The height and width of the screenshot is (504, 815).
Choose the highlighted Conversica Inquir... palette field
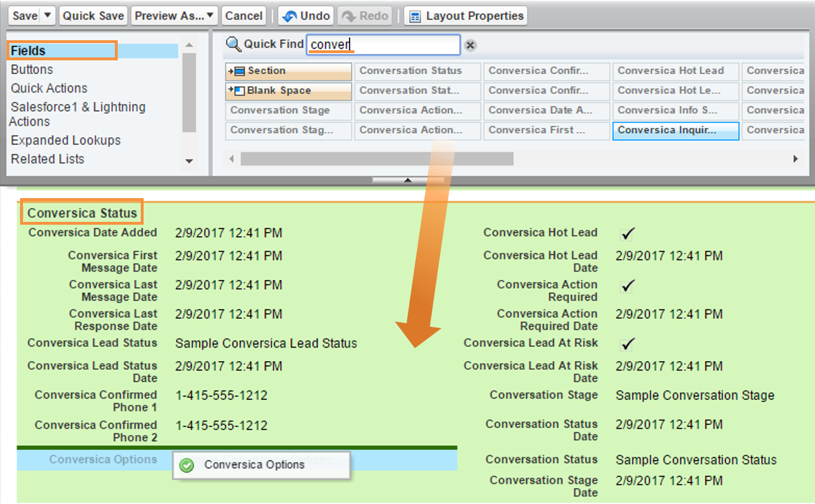(x=675, y=131)
